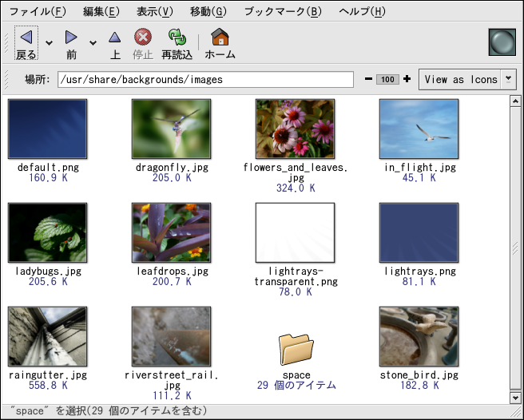
Task: Click the vertical scrollbar down arrow
Action: tap(515, 397)
